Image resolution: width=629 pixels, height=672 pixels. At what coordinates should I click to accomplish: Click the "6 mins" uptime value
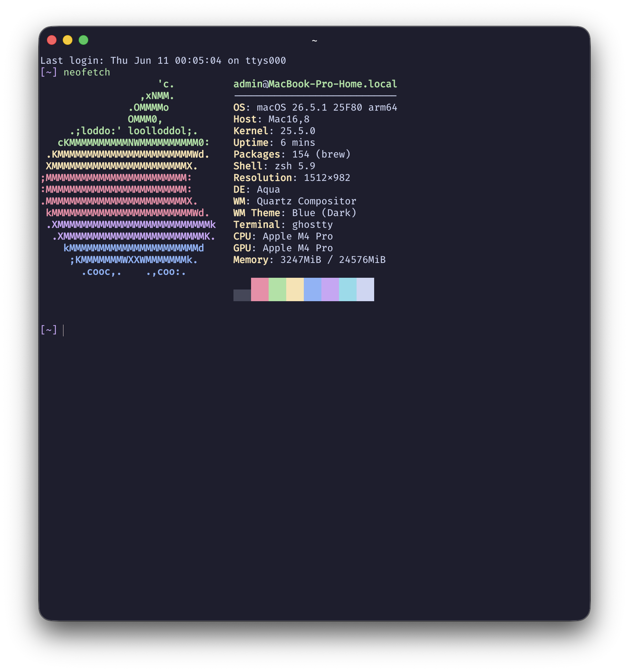point(298,143)
